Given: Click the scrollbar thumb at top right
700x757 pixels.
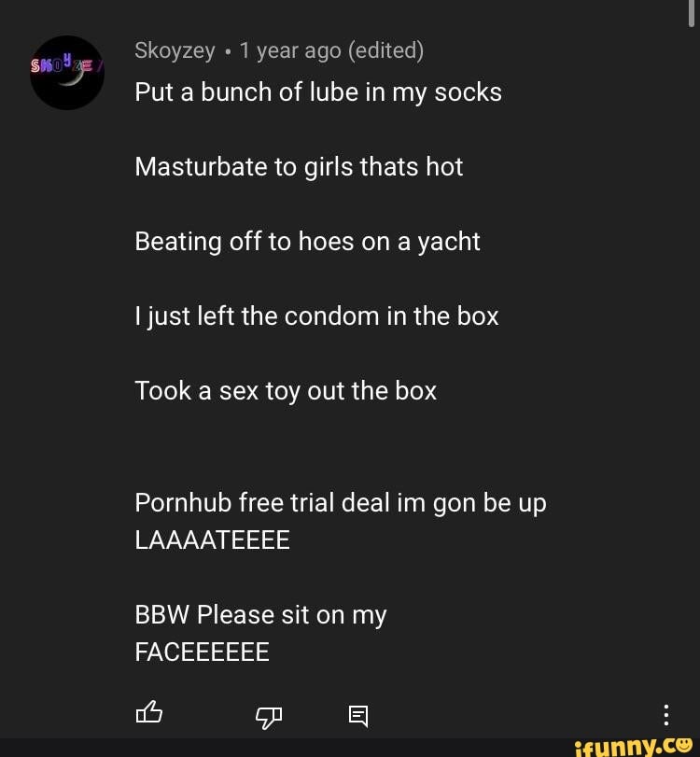Looking at the screenshot, I should pos(692,13).
